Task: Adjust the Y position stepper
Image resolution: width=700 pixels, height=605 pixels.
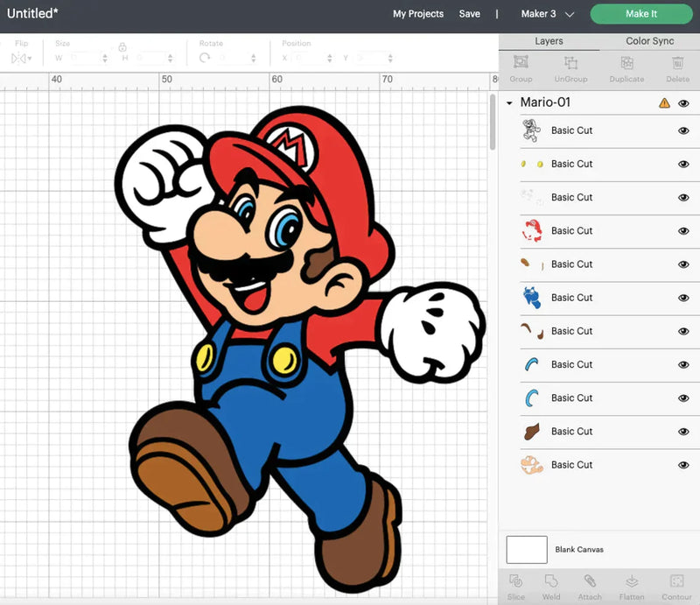Action: [x=390, y=58]
